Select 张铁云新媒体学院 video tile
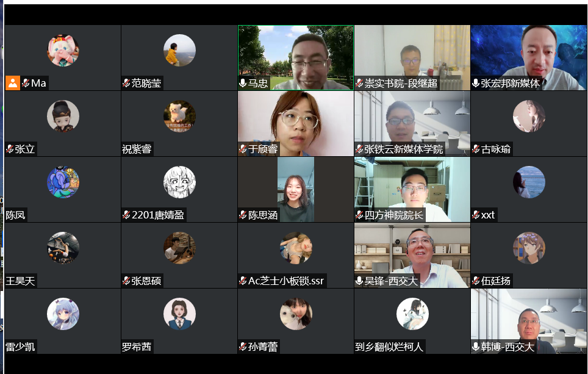 click(x=412, y=123)
